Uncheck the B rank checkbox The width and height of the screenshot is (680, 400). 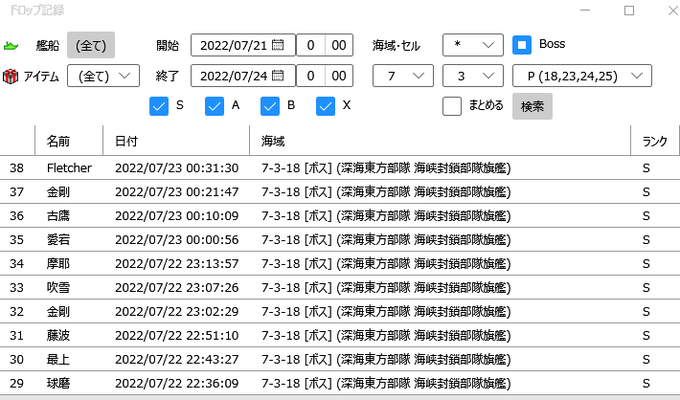[270, 106]
